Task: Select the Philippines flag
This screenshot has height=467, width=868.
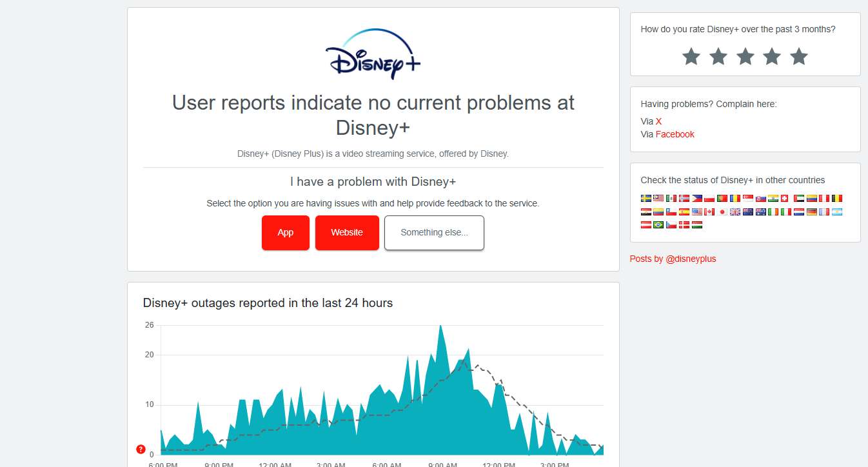Action: click(697, 199)
